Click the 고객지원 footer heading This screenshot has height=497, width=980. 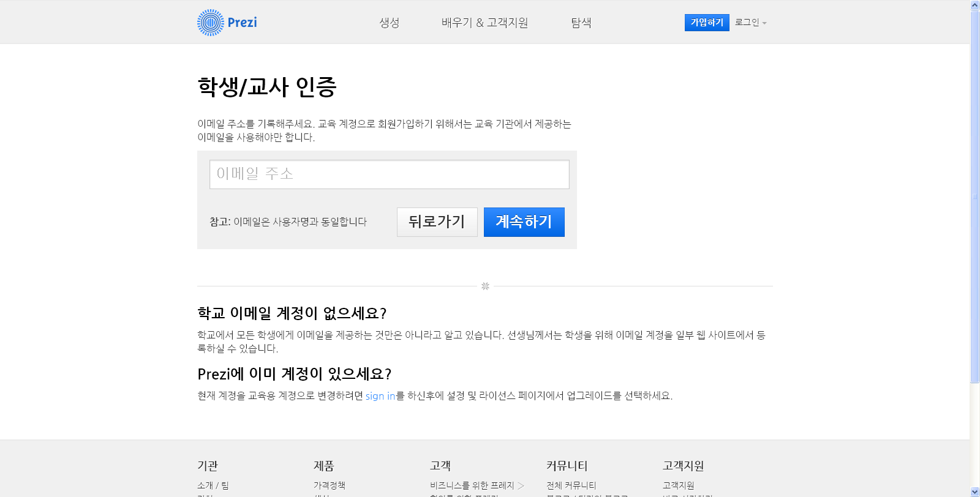tap(684, 466)
